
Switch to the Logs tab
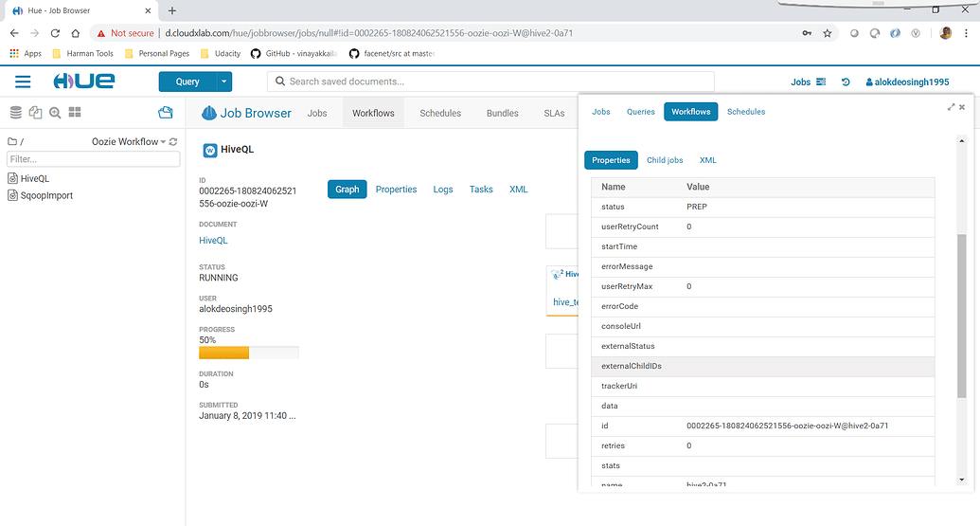pyautogui.click(x=443, y=190)
